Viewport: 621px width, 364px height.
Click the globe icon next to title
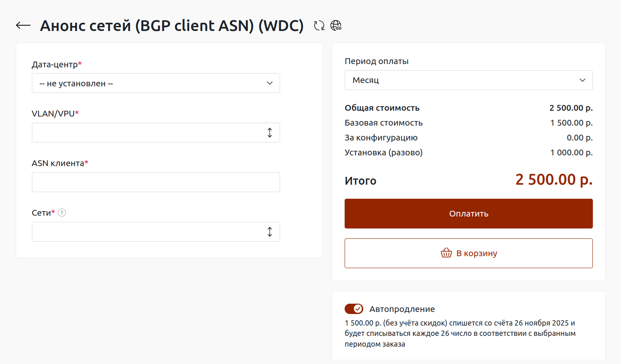(x=336, y=26)
